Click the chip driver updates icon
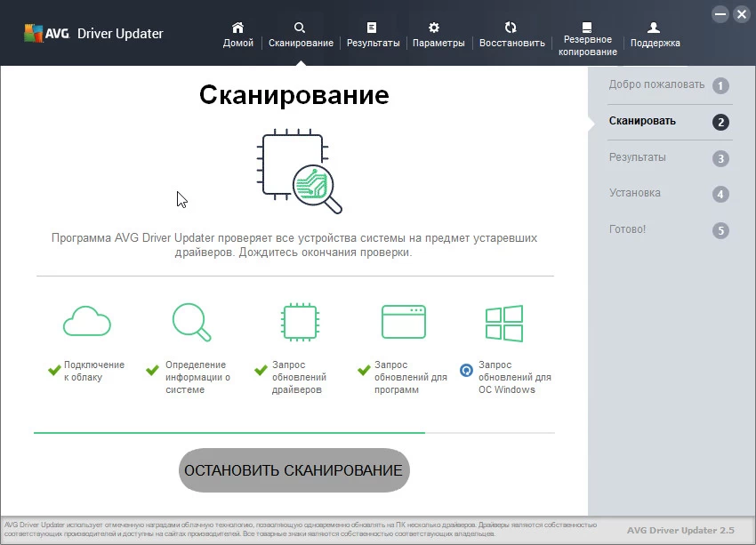Screen dimensions: 756x545 [296, 322]
